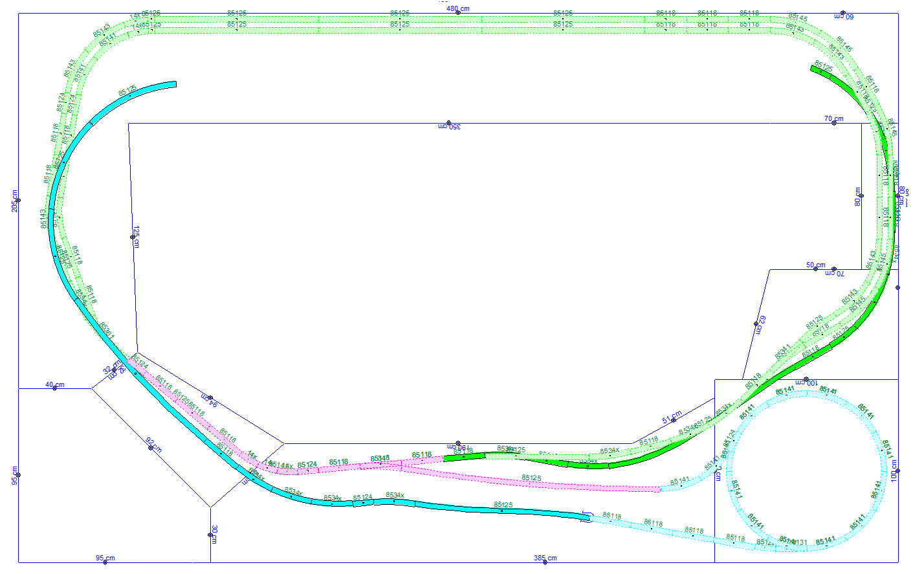Click the 385 cm bottom dimension handle
This screenshot has width=924, height=574.
coord(545,562)
